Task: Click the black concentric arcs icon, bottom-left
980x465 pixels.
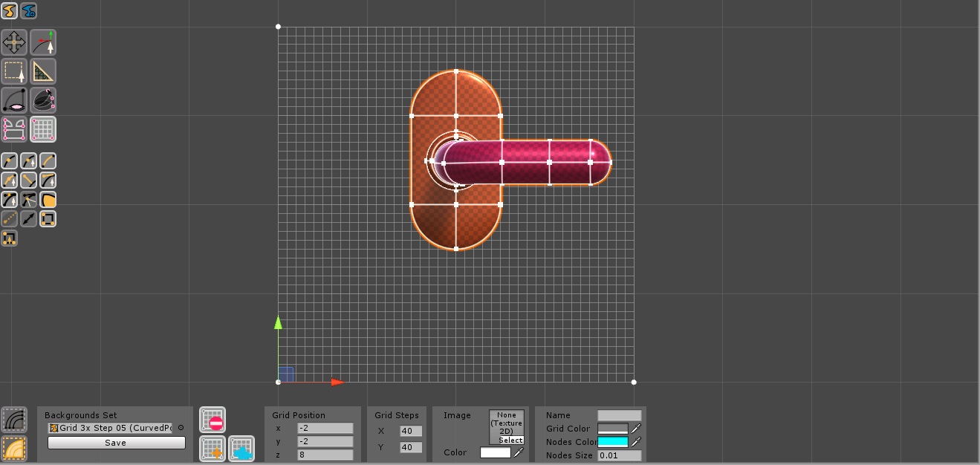Action: pos(14,420)
